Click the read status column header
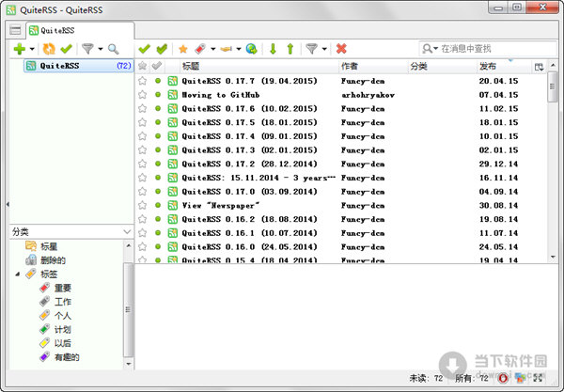Viewport: 564px width, 392px height. point(157,66)
